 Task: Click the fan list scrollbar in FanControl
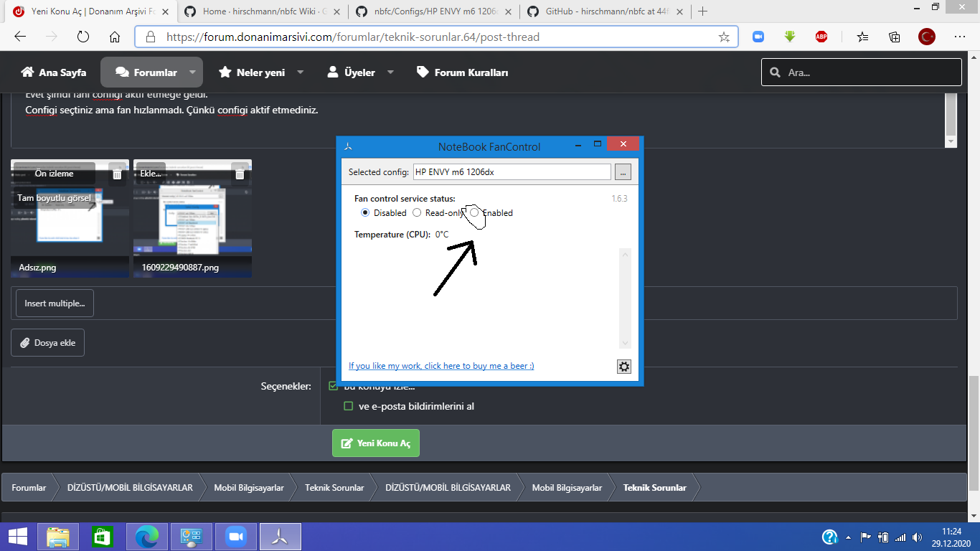(x=625, y=298)
